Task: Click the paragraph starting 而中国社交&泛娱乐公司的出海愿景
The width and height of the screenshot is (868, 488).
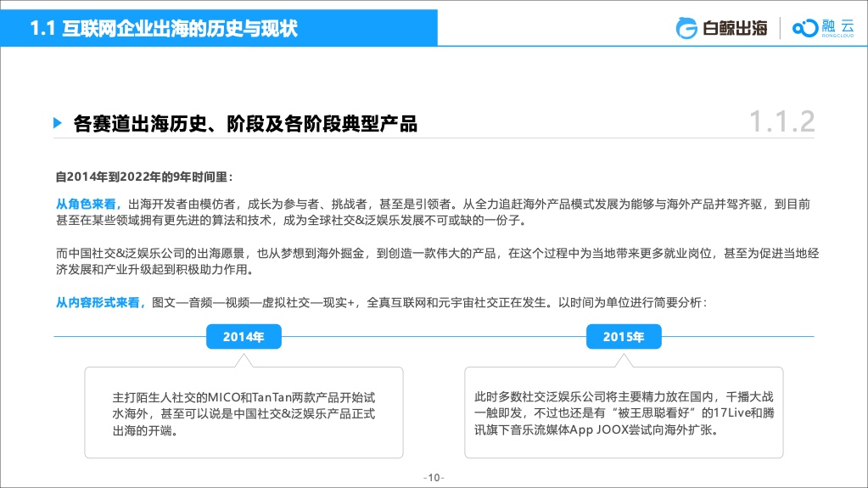Action: [437, 261]
